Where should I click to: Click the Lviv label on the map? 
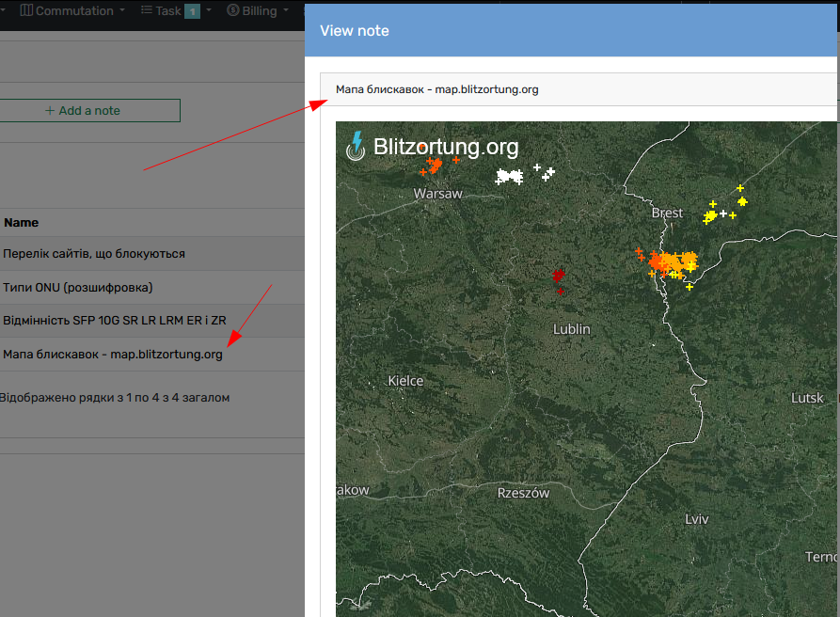coord(696,519)
